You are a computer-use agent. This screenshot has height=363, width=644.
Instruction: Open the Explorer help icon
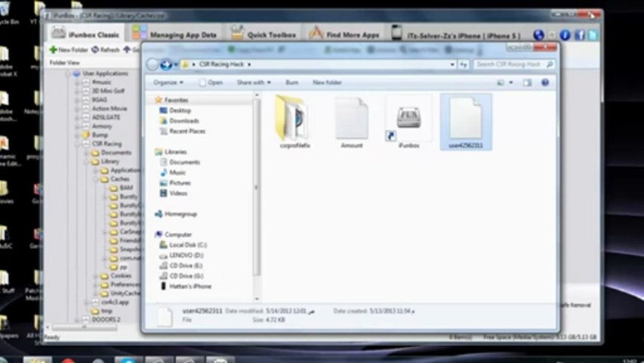pyautogui.click(x=545, y=83)
